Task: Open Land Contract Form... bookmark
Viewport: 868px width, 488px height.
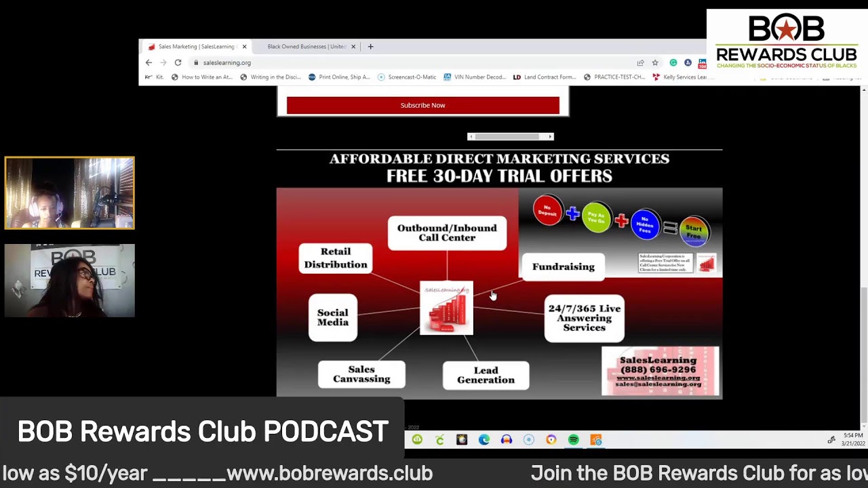Action: [545, 77]
